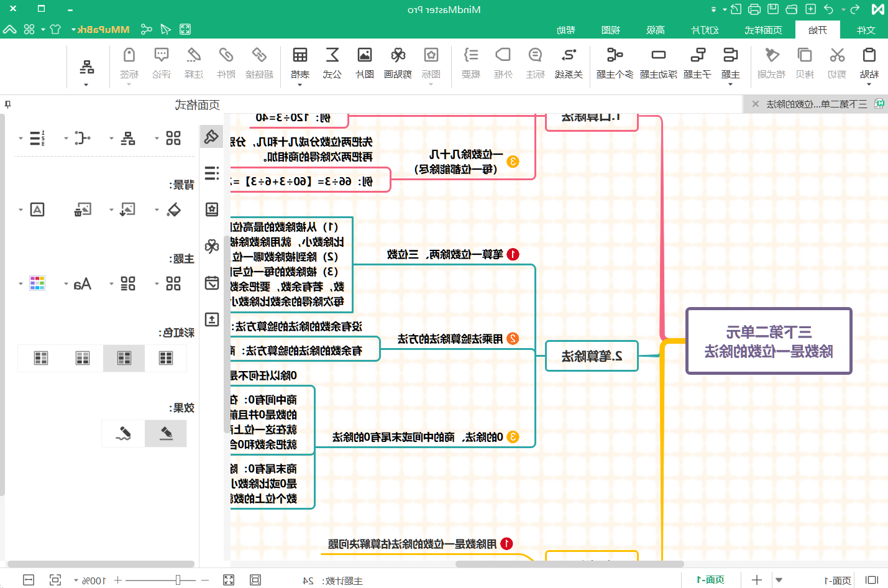The image size is (888, 588).
Task: Switch to the 视图 view tab
Action: 611,30
